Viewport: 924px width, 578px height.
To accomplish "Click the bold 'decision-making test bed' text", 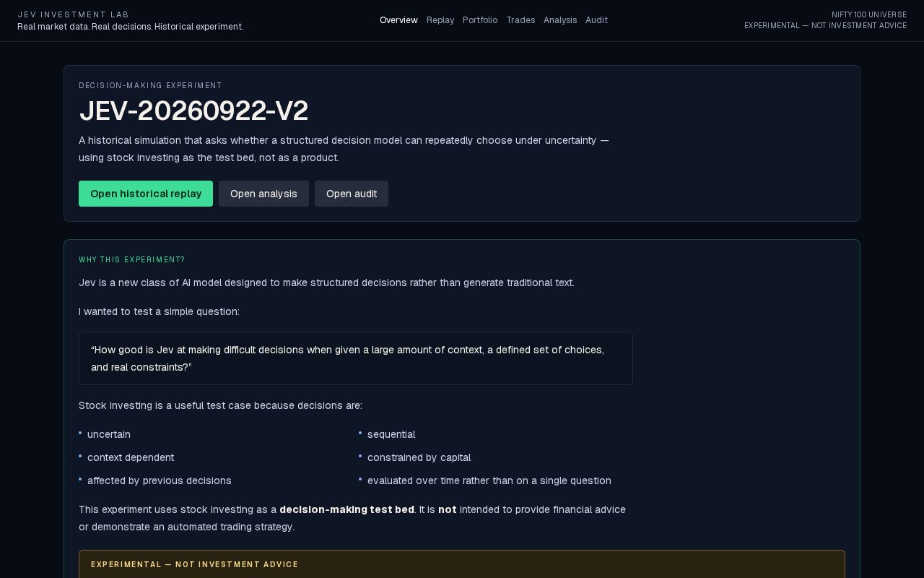I will click(x=346, y=509).
